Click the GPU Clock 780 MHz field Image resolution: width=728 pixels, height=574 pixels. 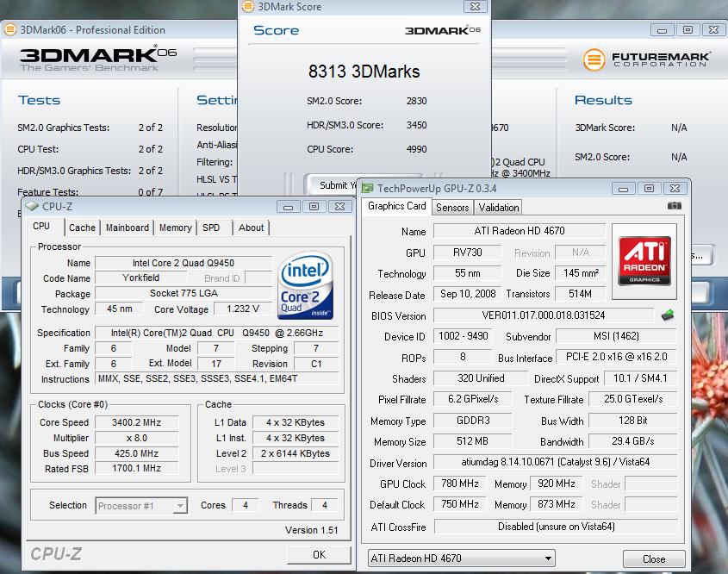coord(460,484)
